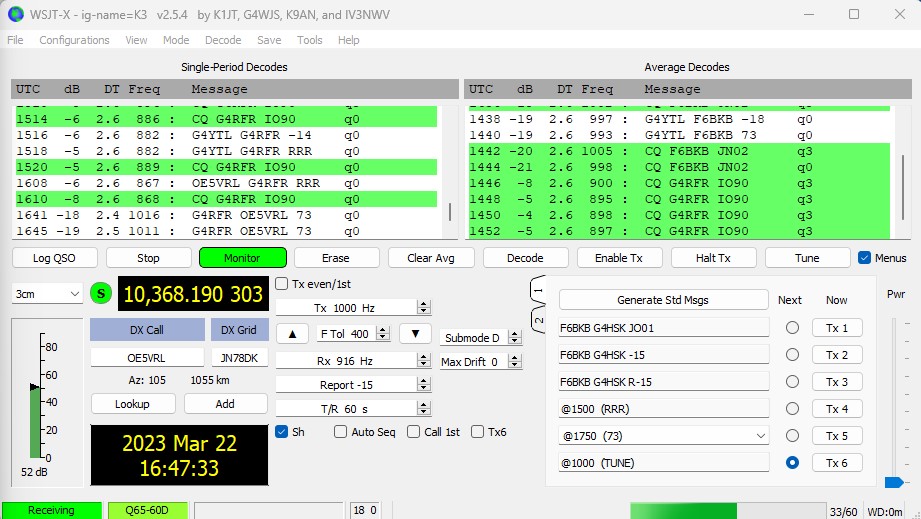This screenshot has height=519, width=921.
Task: Switch to message tab 2 on the side
Action: click(537, 322)
